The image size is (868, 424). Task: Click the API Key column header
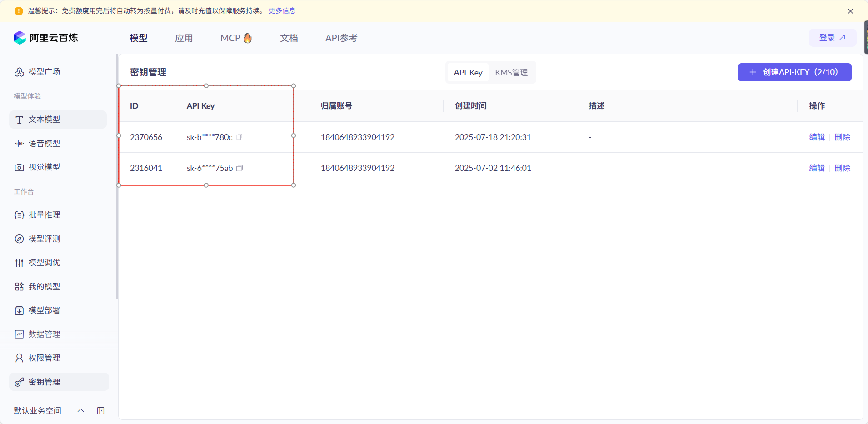point(200,106)
